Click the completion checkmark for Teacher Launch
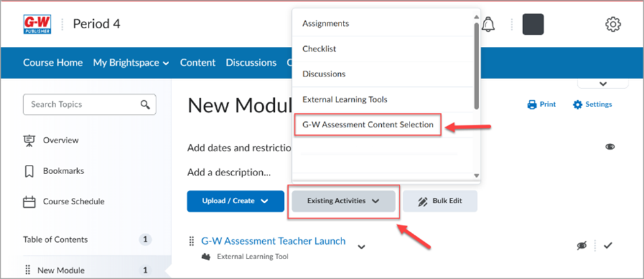This screenshot has width=644, height=279. (x=608, y=245)
